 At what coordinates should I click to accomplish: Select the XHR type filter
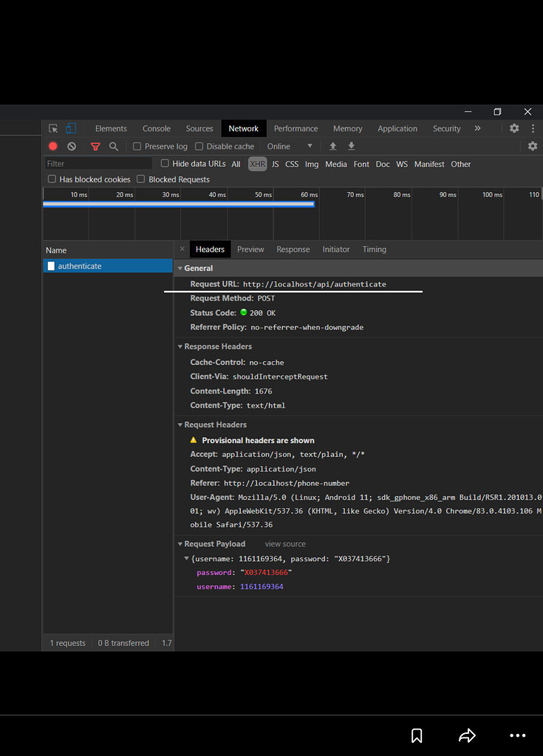[x=257, y=164]
